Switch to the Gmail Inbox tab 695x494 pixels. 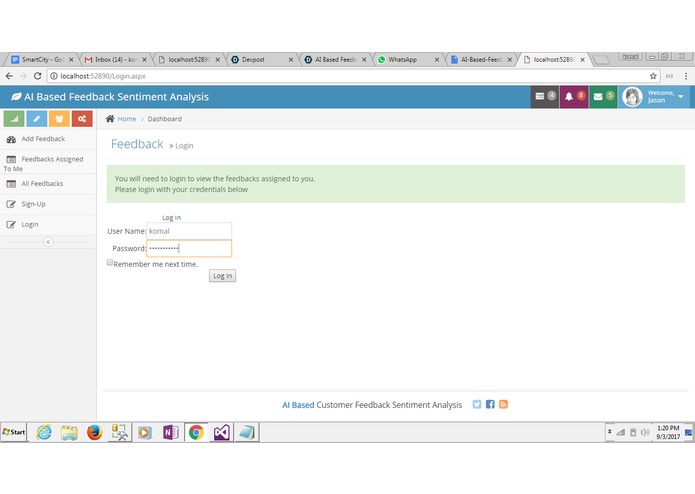114,59
